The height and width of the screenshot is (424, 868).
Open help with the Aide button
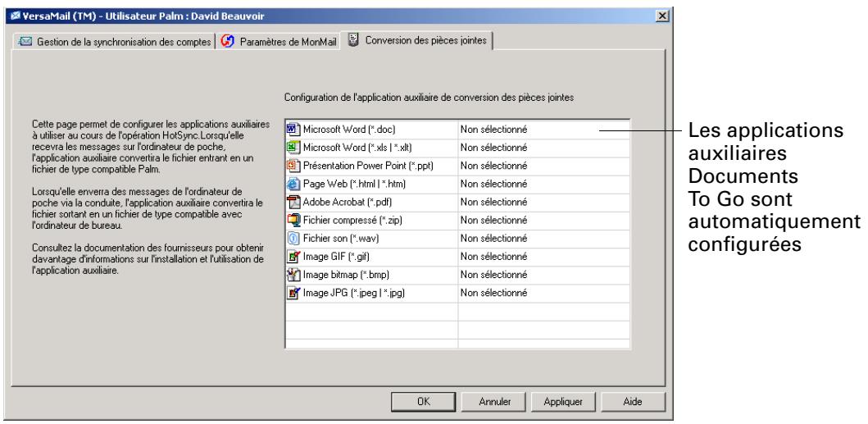(x=633, y=401)
